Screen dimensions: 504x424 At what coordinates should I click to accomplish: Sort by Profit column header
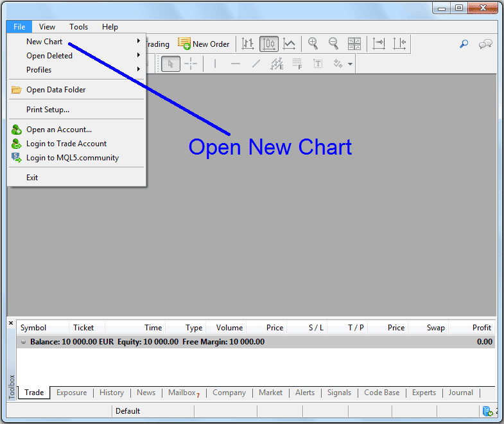[472, 328]
